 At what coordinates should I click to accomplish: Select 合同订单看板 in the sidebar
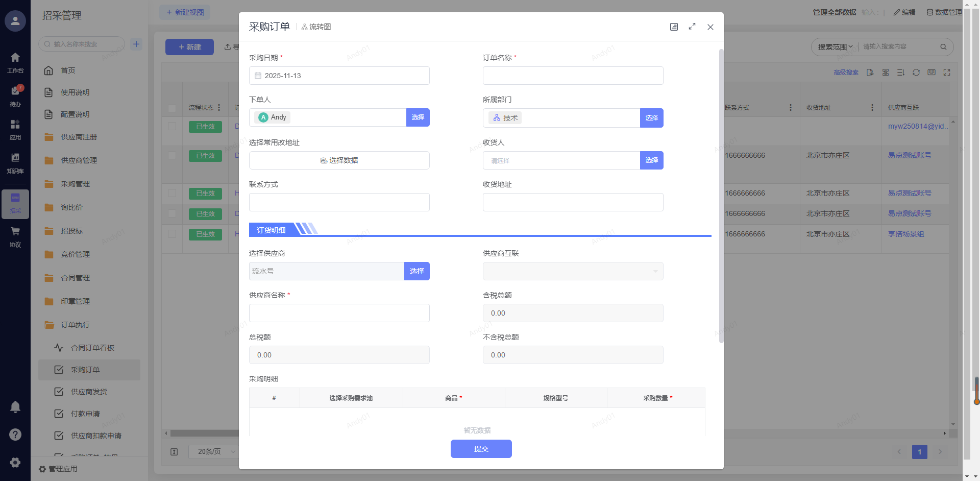click(x=92, y=348)
